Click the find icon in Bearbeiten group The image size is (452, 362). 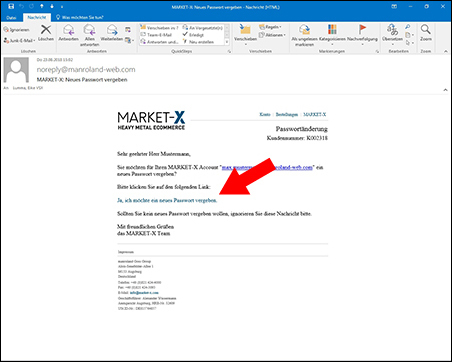pyautogui.click(x=408, y=27)
